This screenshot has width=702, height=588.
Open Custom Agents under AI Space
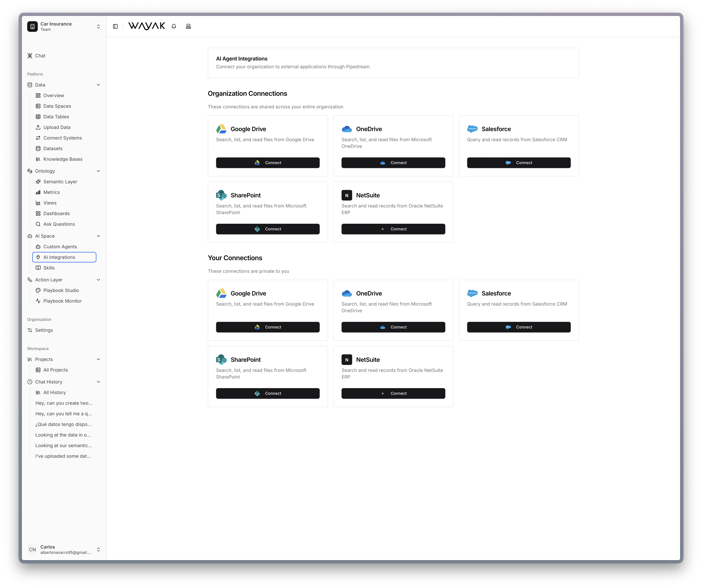[x=60, y=246]
